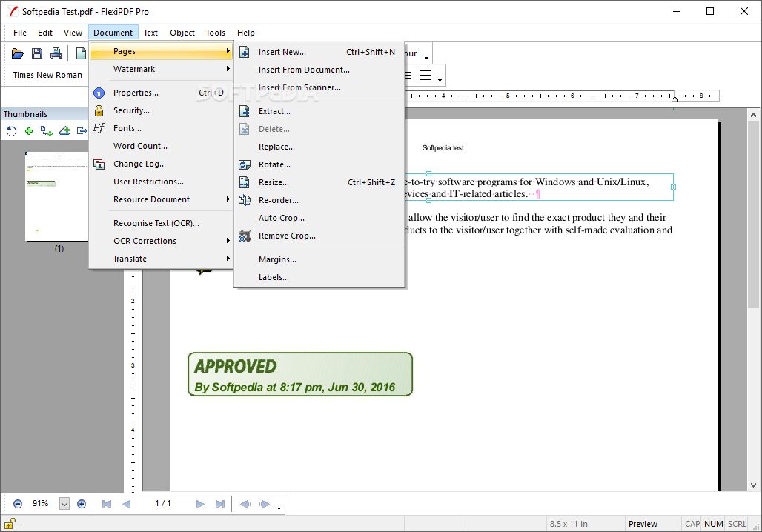Click the Print icon in toolbar
762x532 pixels.
[56, 53]
